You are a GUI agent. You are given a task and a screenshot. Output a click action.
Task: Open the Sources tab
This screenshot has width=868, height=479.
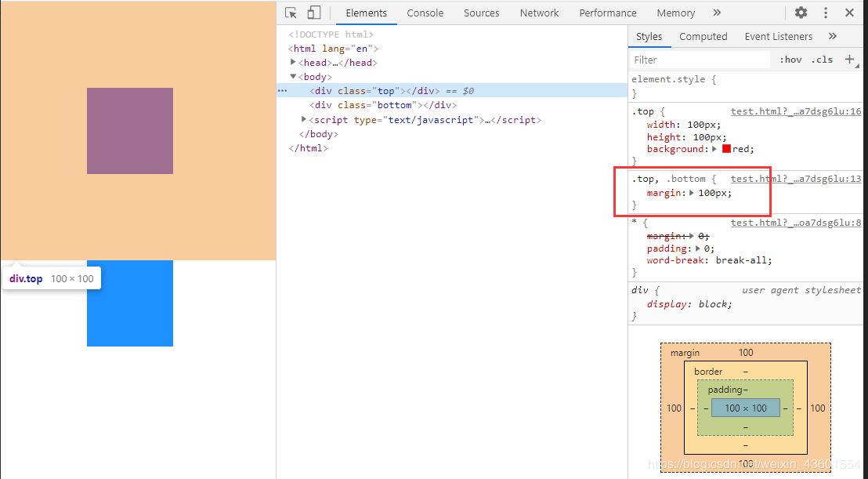click(x=482, y=13)
